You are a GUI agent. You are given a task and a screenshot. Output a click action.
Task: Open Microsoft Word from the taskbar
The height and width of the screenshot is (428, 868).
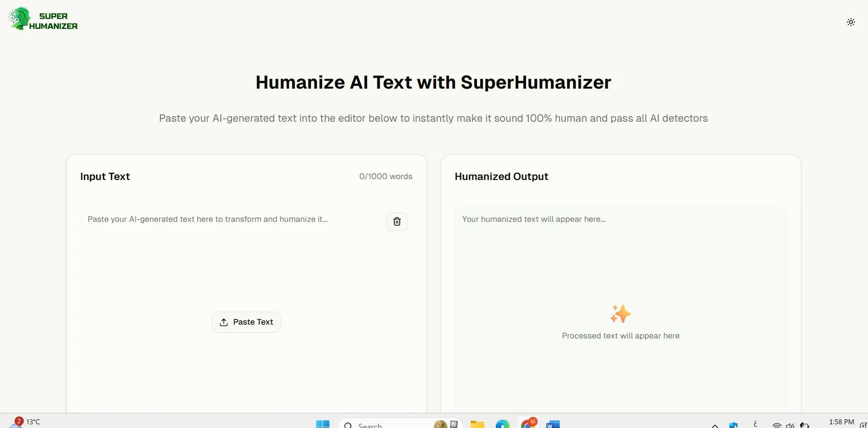click(x=553, y=424)
